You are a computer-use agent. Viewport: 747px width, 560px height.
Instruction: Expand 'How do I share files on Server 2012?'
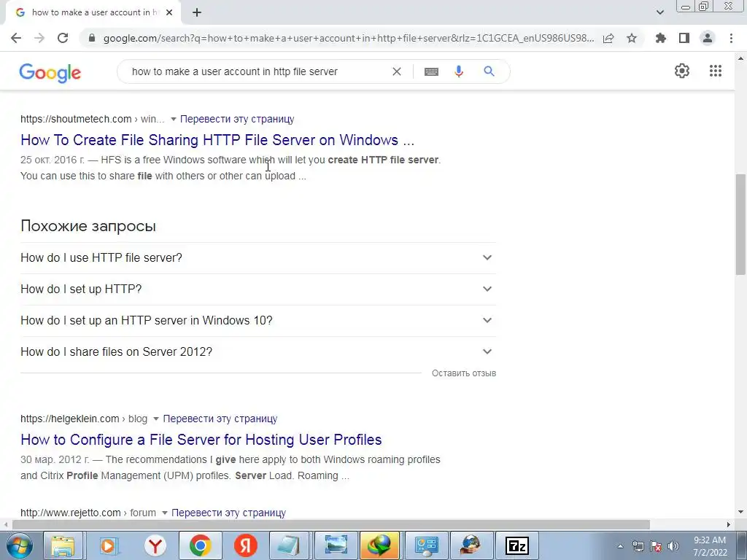click(x=258, y=352)
